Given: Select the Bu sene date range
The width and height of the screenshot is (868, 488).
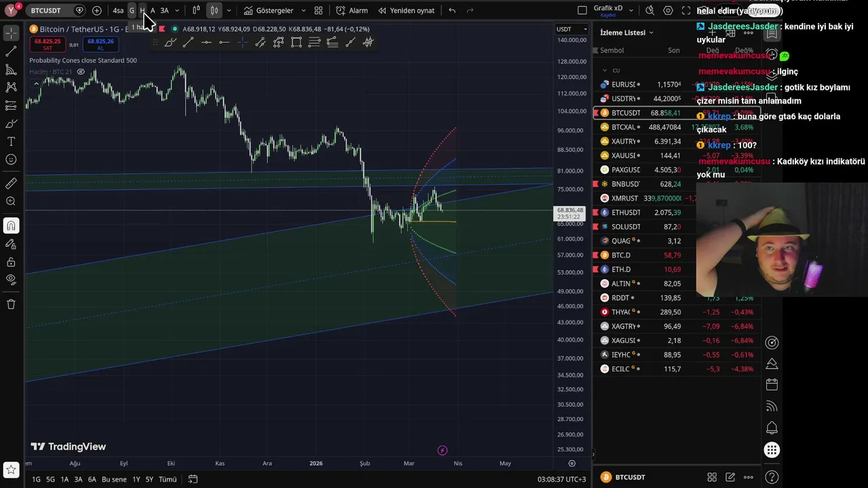Looking at the screenshot, I should pyautogui.click(x=114, y=479).
